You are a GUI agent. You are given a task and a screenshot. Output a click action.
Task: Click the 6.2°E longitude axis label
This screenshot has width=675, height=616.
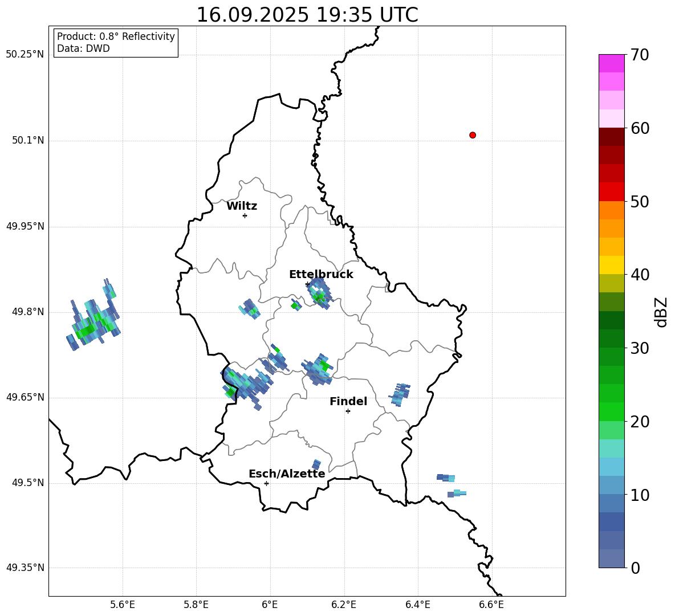click(x=344, y=605)
